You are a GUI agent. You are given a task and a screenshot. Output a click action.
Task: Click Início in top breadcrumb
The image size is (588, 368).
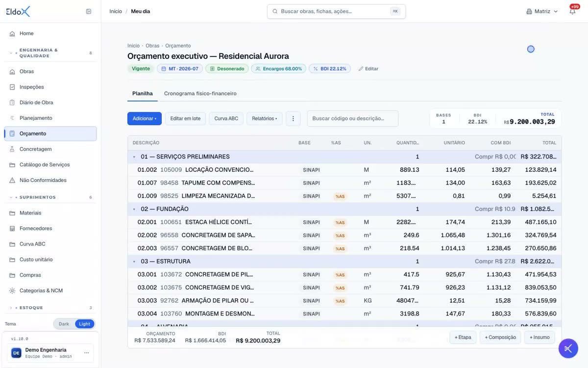(116, 11)
